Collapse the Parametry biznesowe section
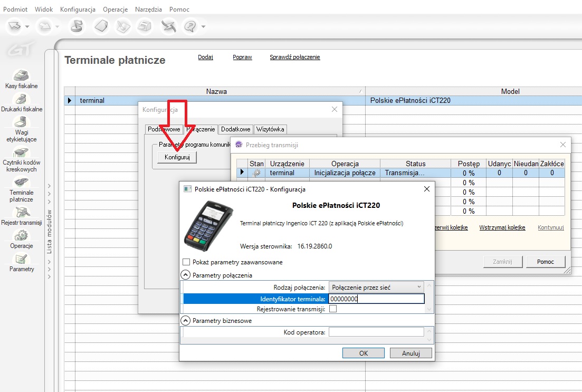 point(186,320)
